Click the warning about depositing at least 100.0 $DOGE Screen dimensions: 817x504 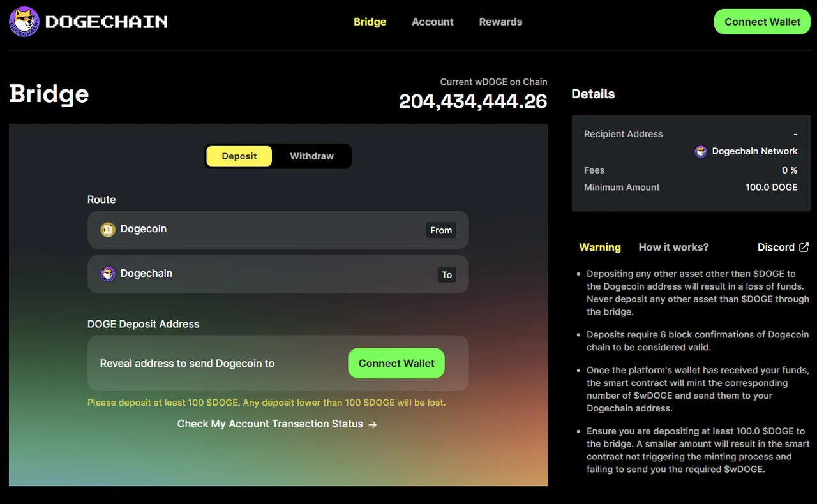coord(698,450)
